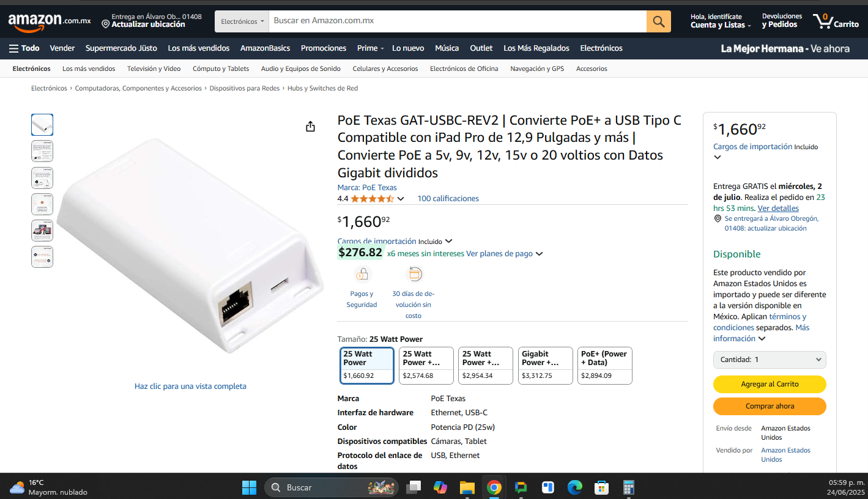Open the shopping cart icon
The height and width of the screenshot is (499, 868).
click(x=836, y=21)
